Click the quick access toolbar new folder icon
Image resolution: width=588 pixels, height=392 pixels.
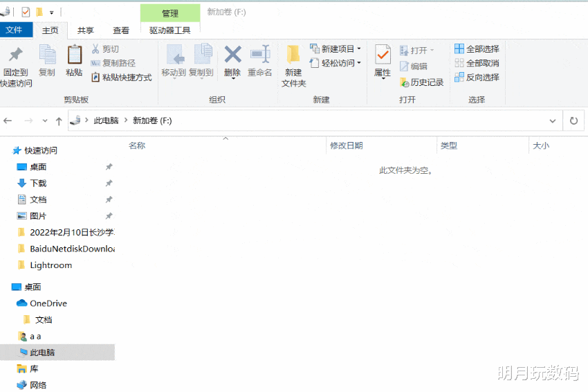39,12
